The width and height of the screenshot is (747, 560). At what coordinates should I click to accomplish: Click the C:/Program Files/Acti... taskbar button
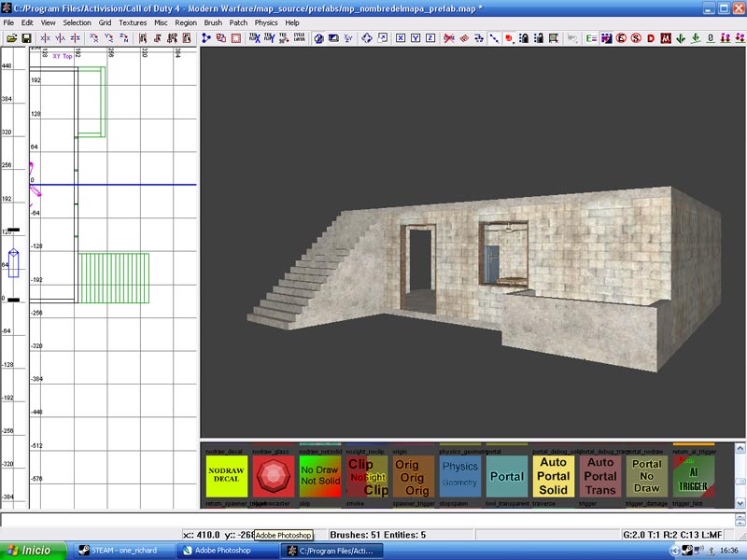pyautogui.click(x=332, y=551)
